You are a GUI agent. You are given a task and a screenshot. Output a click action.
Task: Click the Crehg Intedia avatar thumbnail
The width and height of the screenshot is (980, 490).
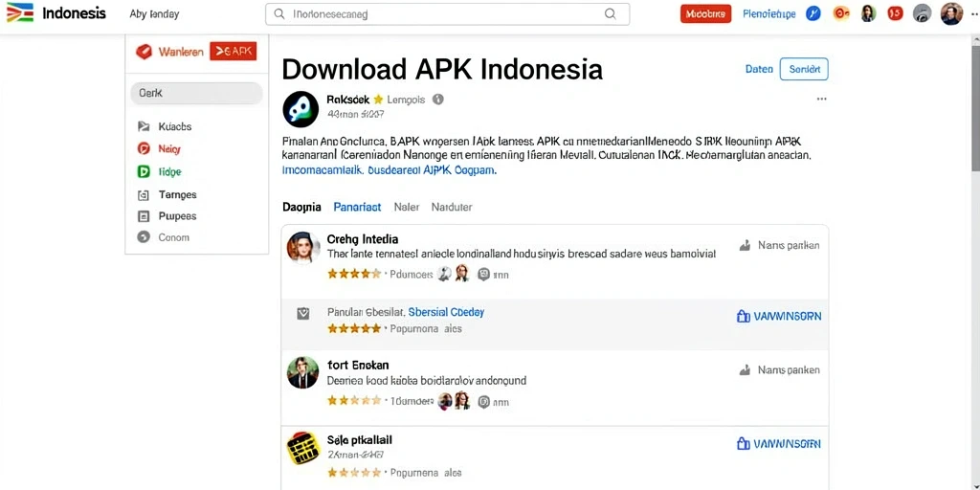click(x=303, y=248)
